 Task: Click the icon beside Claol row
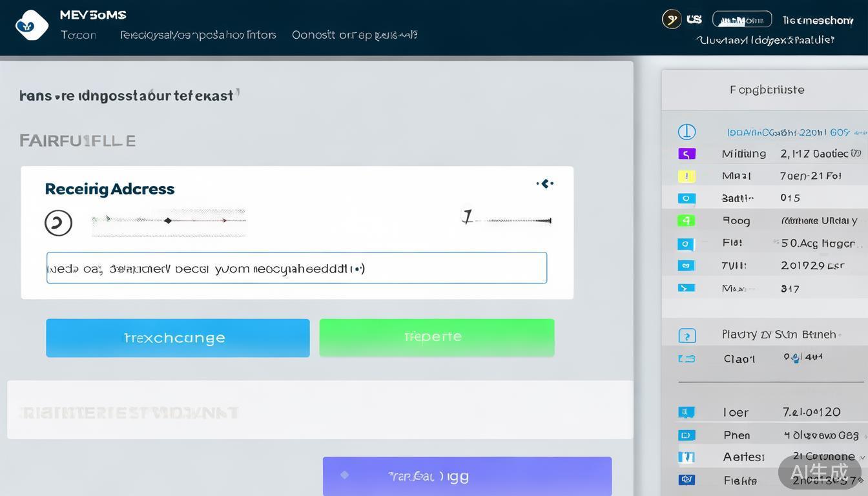pos(687,358)
